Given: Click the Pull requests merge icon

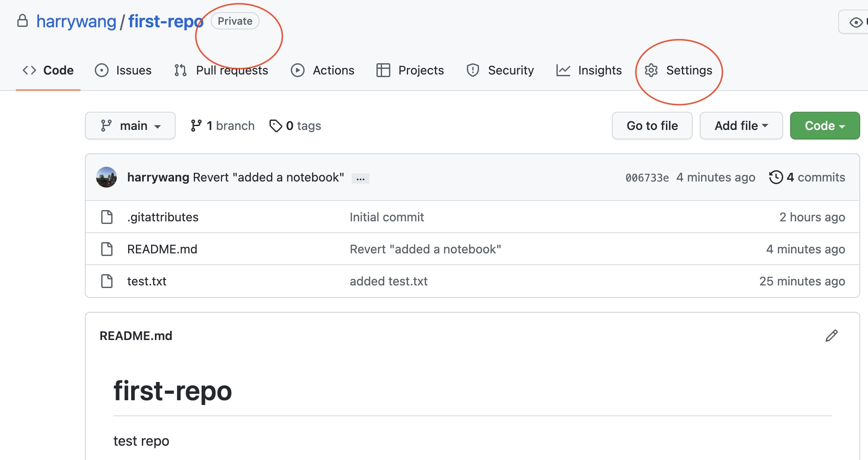Looking at the screenshot, I should point(180,70).
